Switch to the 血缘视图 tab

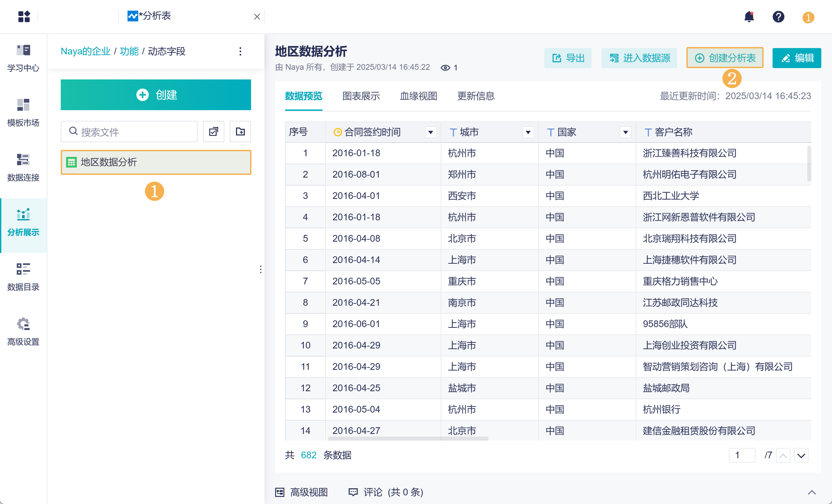(418, 96)
